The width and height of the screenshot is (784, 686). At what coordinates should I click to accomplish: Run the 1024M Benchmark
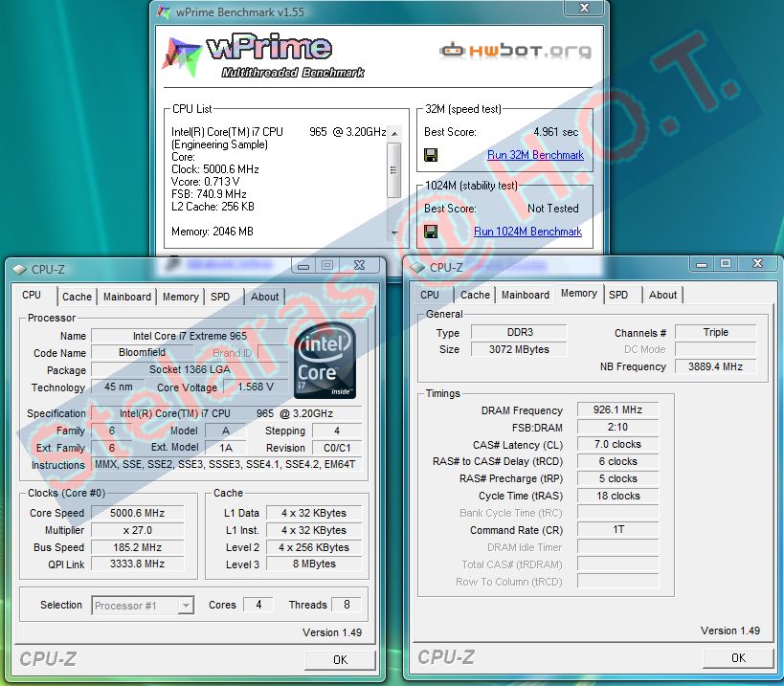coord(527,232)
